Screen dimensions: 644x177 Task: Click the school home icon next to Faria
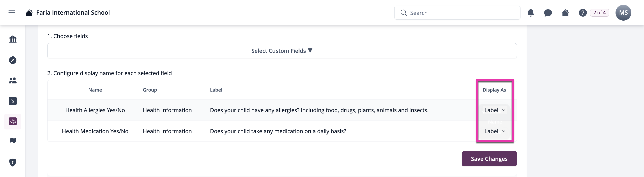point(29,13)
